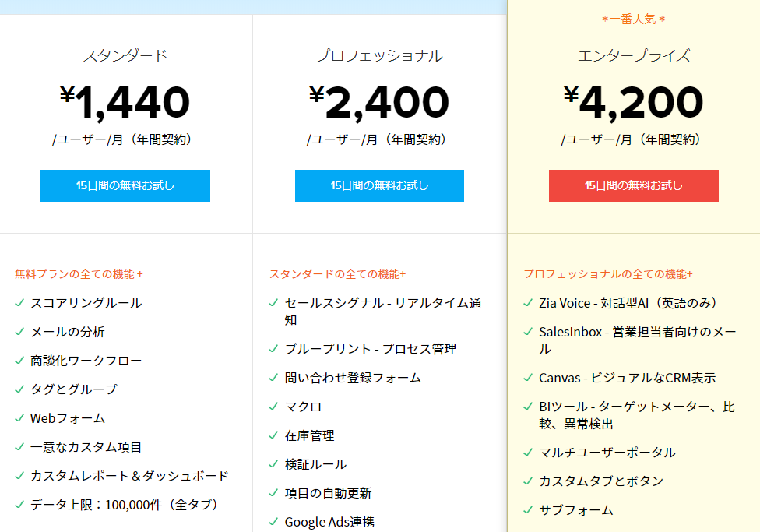Start the プロフェッショナル plan 15-day free trial
This screenshot has height=532, width=760.
click(x=379, y=185)
